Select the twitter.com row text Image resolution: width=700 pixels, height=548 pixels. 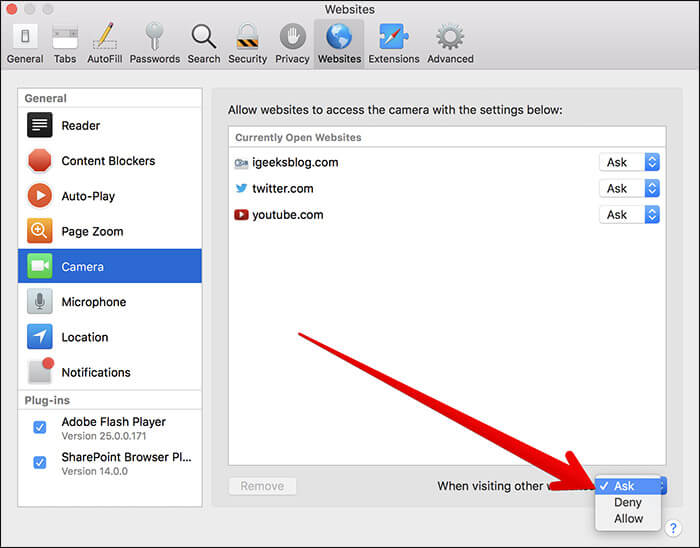point(283,188)
